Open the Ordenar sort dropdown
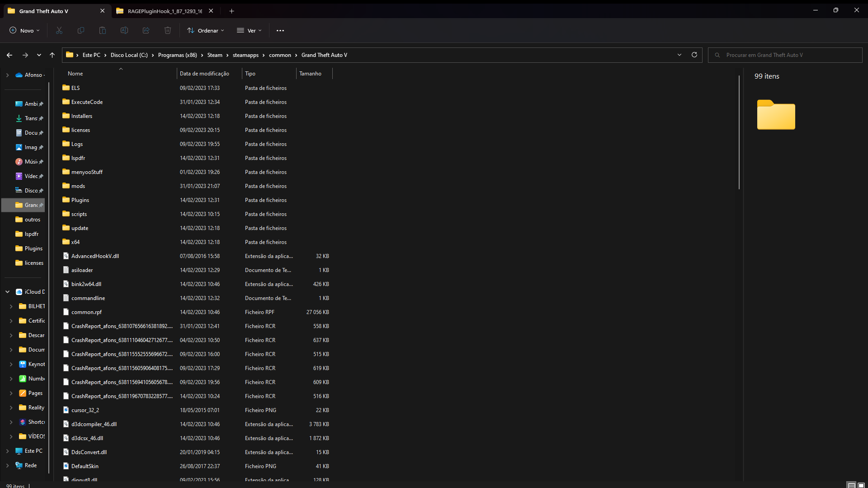The height and width of the screenshot is (488, 868). (206, 30)
